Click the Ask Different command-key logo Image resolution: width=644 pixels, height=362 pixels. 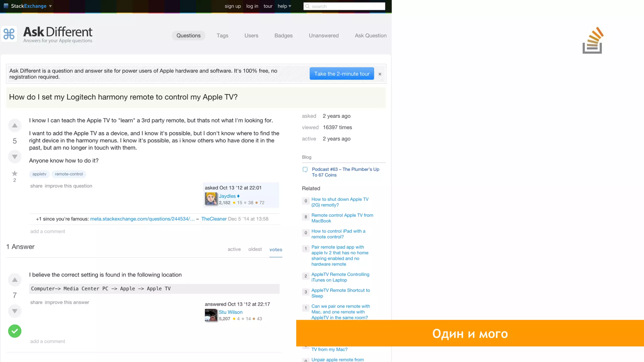point(9,34)
